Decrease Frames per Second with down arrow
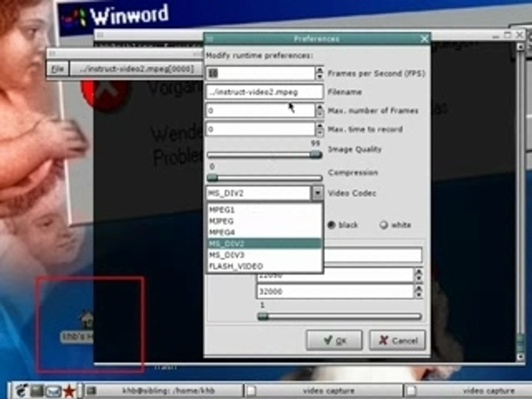This screenshot has width=532, height=399. [320, 77]
